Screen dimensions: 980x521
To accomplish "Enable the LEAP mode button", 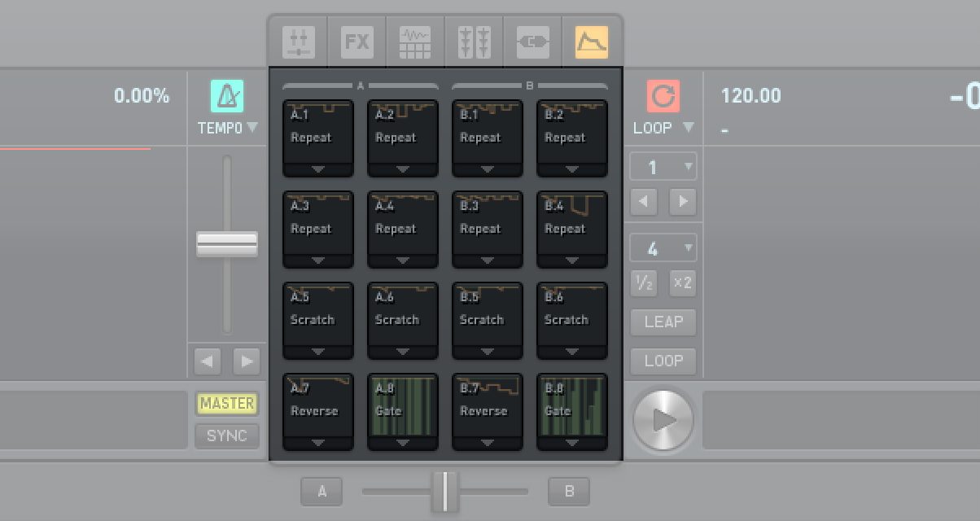I will [663, 322].
